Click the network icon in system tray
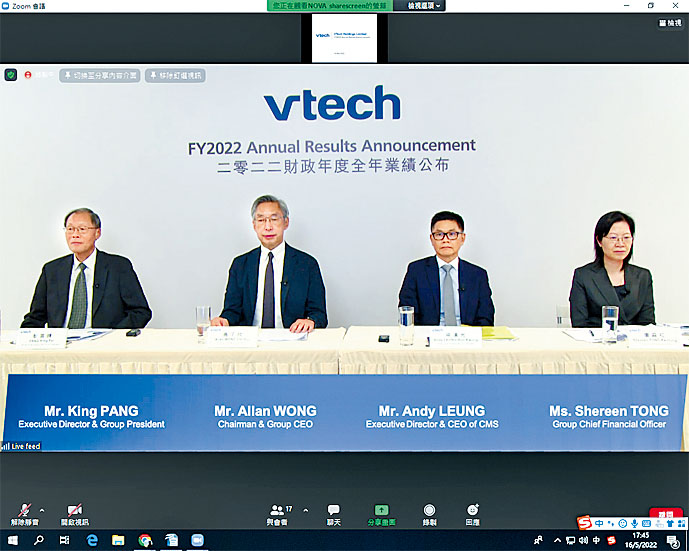 (x=570, y=540)
